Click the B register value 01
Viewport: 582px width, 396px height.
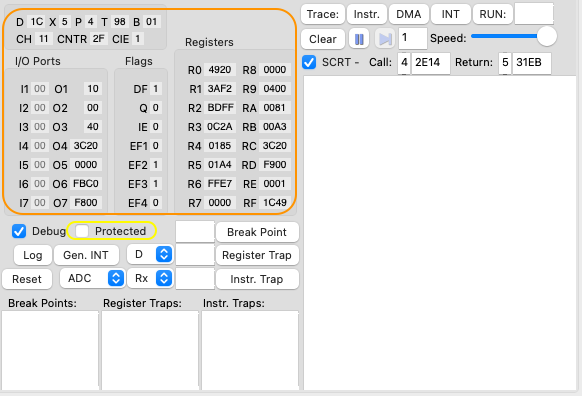coord(151,22)
